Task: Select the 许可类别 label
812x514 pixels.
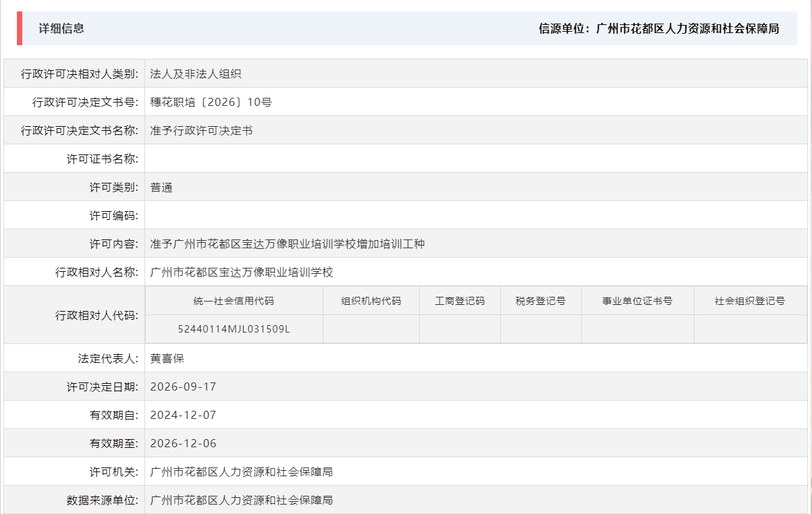Action: [x=113, y=188]
